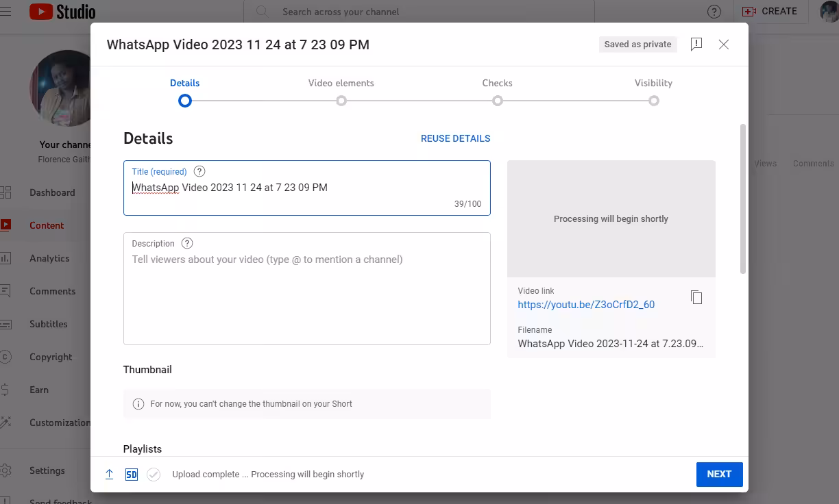Send feedback using the exclamation icon
The width and height of the screenshot is (839, 504).
tap(696, 45)
